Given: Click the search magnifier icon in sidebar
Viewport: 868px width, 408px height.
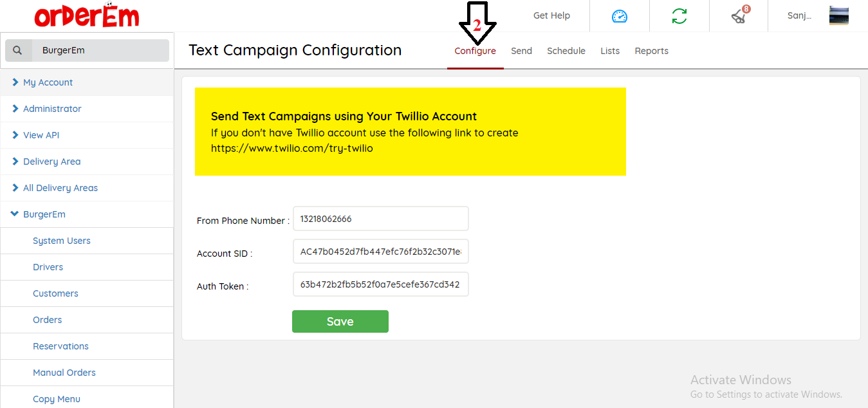Looking at the screenshot, I should point(17,50).
